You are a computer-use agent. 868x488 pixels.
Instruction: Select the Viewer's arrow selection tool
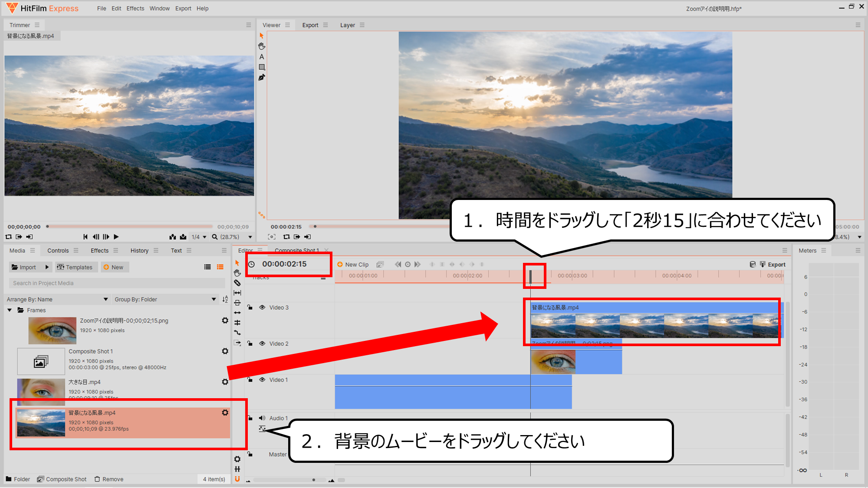pos(261,36)
